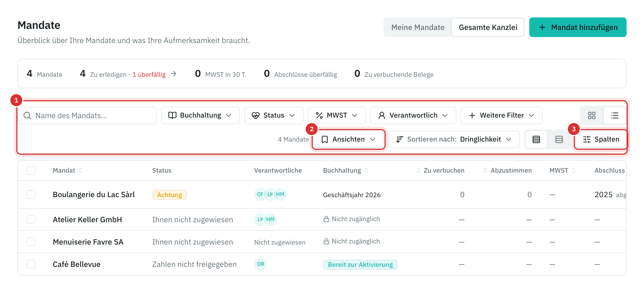Check the Boulangerie du Lac Sàrl row
Screen dimensions: 644x305
(x=31, y=194)
